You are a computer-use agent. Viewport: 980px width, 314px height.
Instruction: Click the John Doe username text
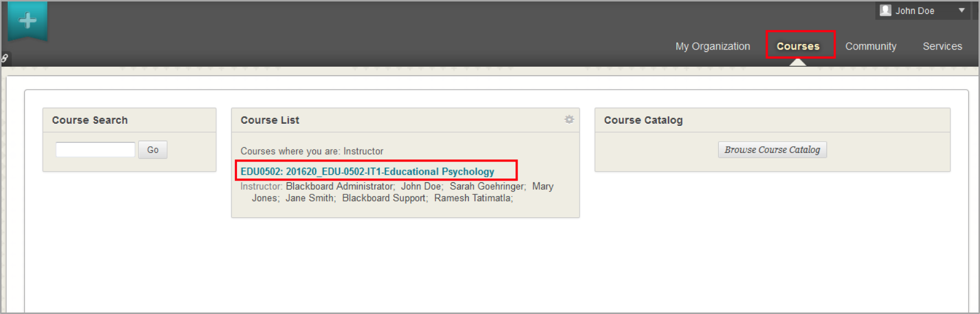pyautogui.click(x=914, y=11)
